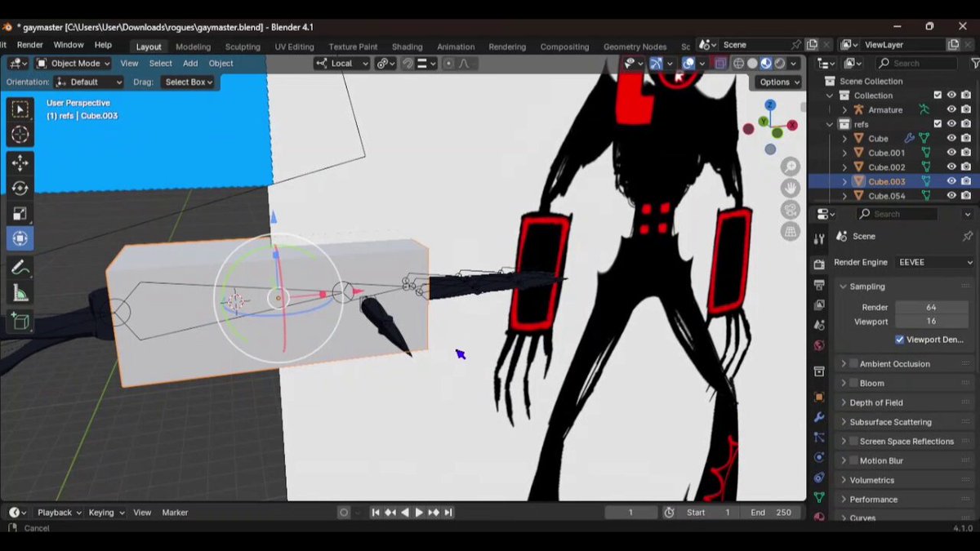This screenshot has height=551, width=980.
Task: Switch to the Sculpting workspace tab
Action: (x=243, y=47)
